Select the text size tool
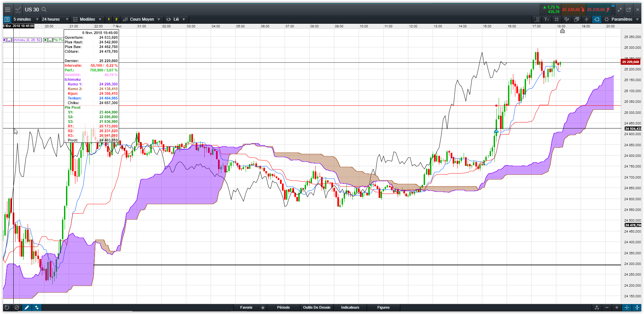Screen dimensions: 644x314 pos(547,19)
